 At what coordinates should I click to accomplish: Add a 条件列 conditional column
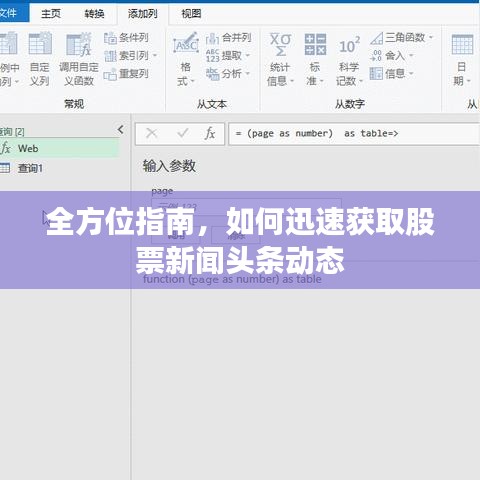(x=126, y=38)
